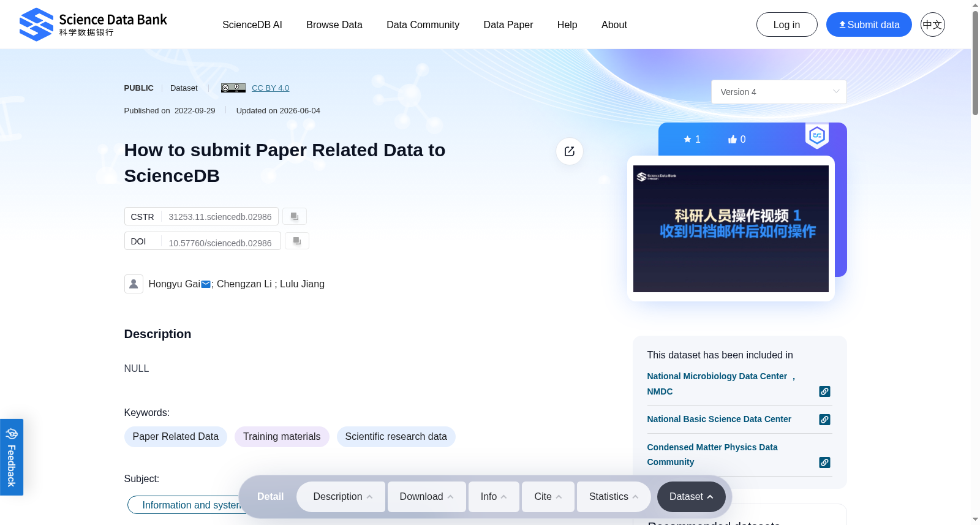Open the ScienceDB AI menu
The height and width of the screenshot is (525, 980).
pos(252,25)
